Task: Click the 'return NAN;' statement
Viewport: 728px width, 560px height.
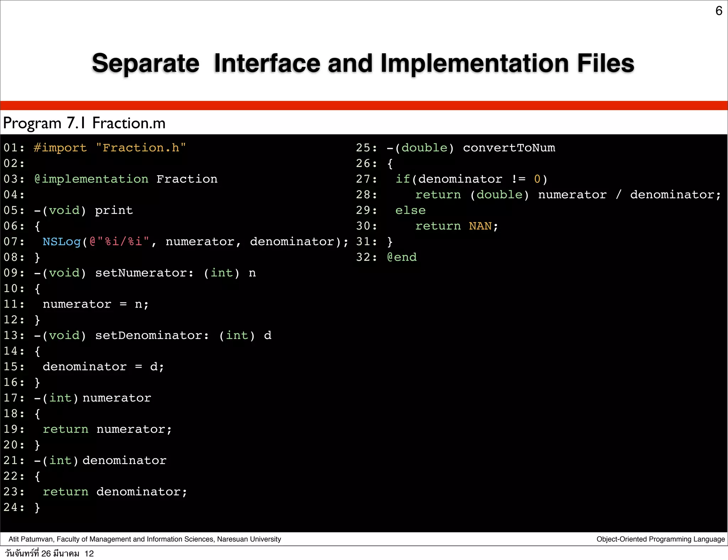Action: click(x=456, y=226)
